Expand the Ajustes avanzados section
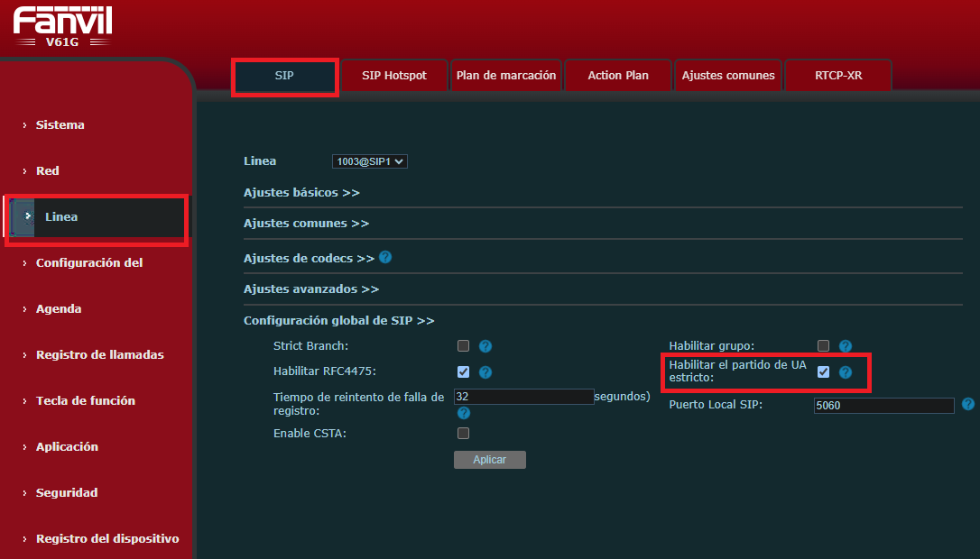The height and width of the screenshot is (559, 980). click(x=311, y=289)
